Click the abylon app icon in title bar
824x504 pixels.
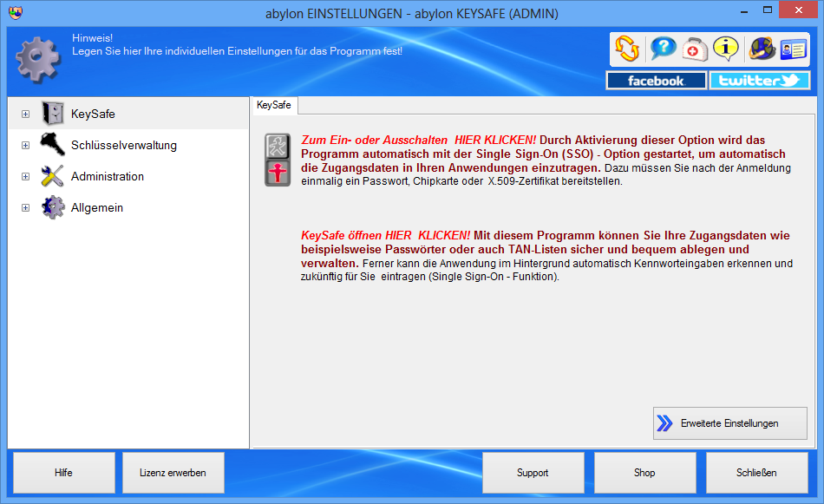16,13
